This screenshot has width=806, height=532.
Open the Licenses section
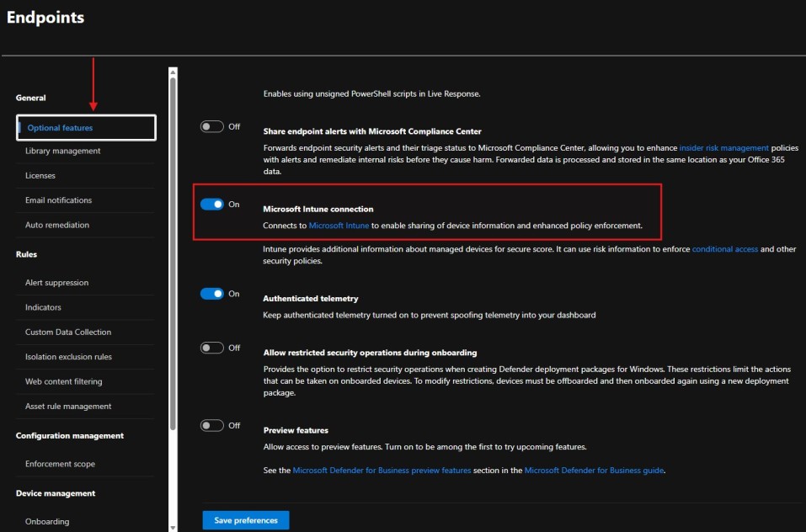point(40,176)
